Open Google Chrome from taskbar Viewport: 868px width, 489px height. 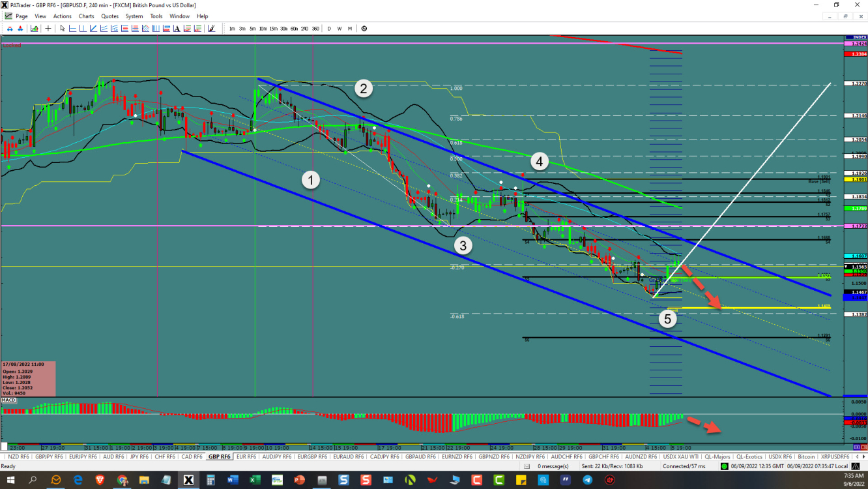pyautogui.click(x=122, y=480)
